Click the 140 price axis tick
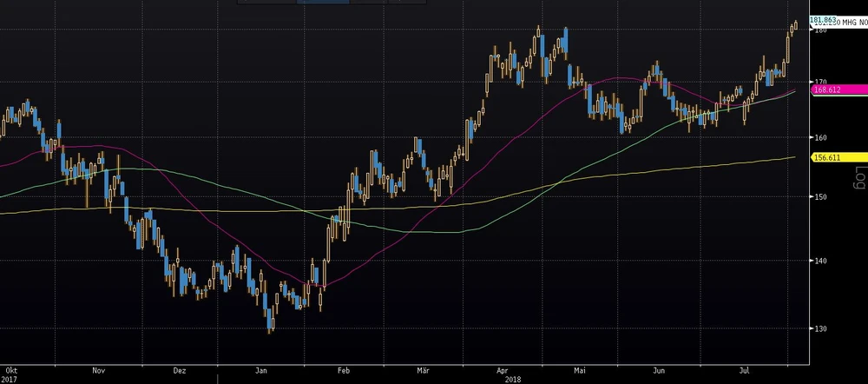Viewport: 868px width, 384px height. 819,261
